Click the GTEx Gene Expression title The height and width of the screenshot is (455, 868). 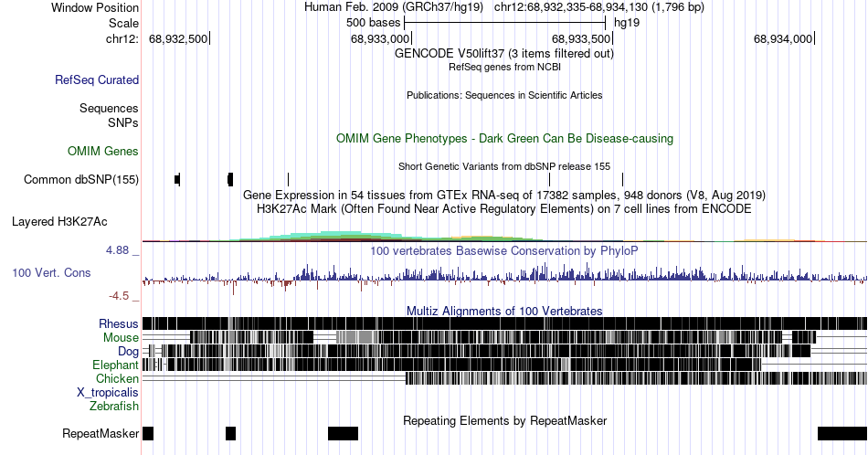[x=504, y=195]
